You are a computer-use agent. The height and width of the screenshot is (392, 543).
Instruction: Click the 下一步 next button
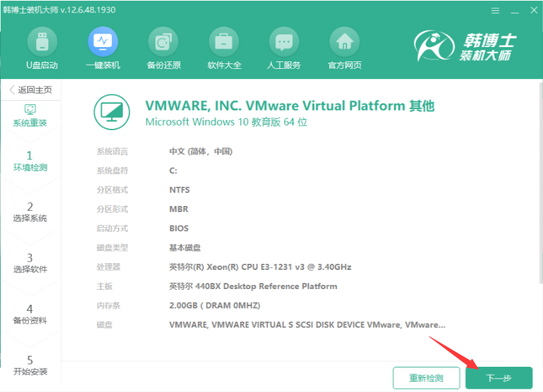click(x=499, y=378)
